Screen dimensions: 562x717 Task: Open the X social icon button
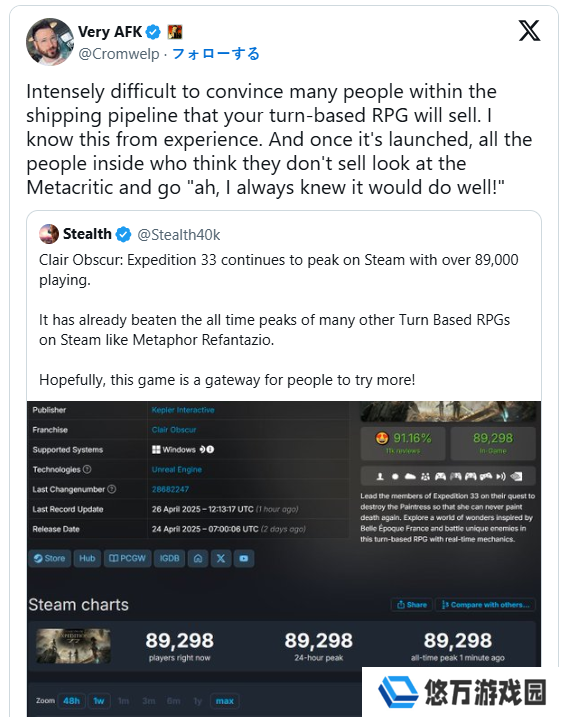click(221, 558)
